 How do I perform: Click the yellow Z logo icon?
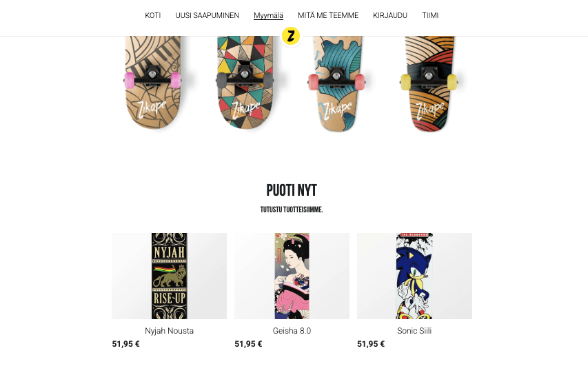pyautogui.click(x=291, y=37)
